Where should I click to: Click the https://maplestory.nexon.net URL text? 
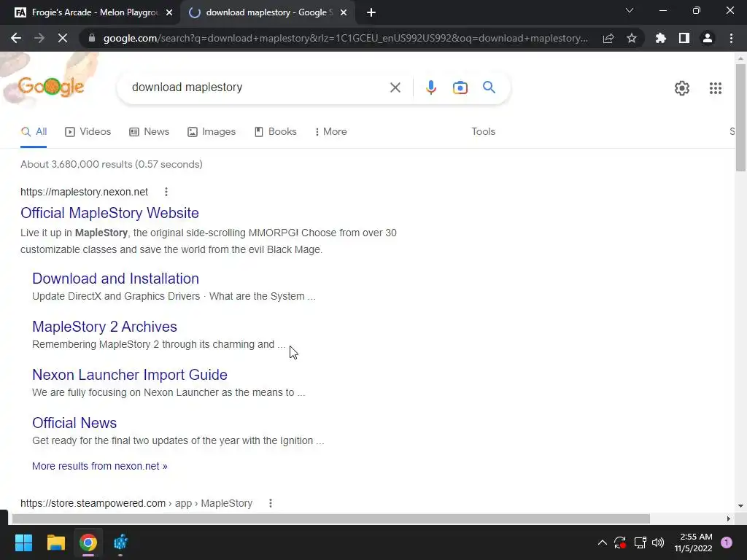click(x=85, y=192)
